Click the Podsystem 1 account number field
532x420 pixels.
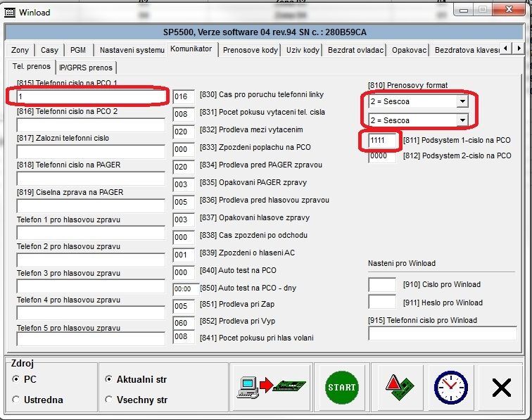[381, 141]
